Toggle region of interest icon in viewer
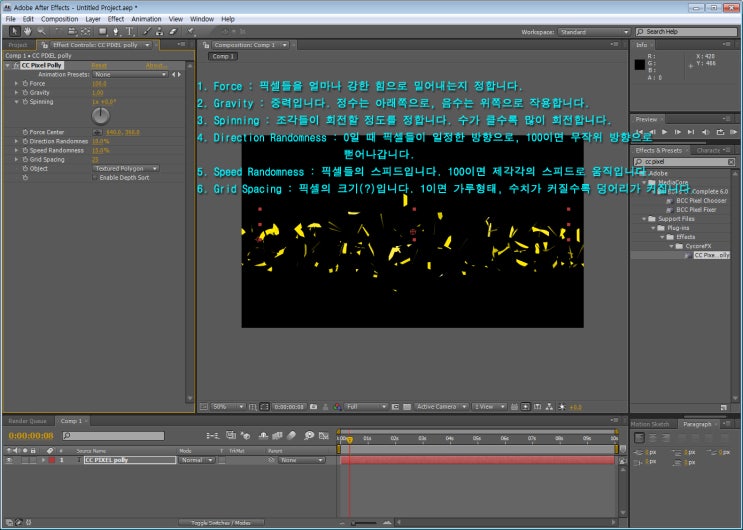Image resolution: width=743 pixels, height=530 pixels. [395, 407]
